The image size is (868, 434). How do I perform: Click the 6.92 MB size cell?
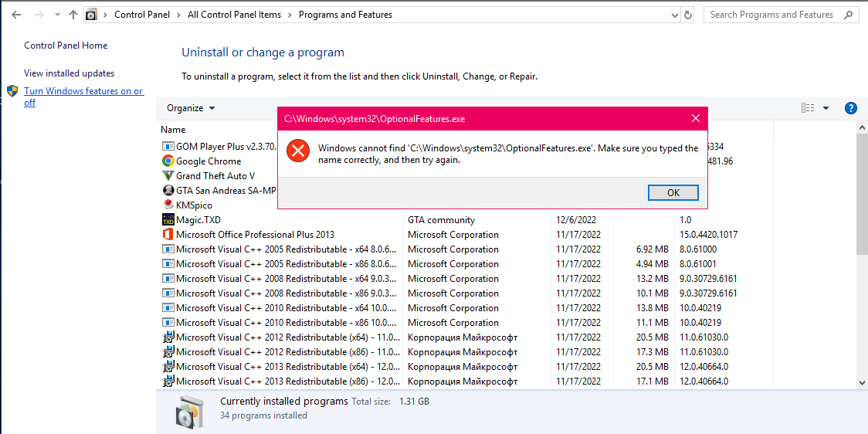(x=652, y=249)
